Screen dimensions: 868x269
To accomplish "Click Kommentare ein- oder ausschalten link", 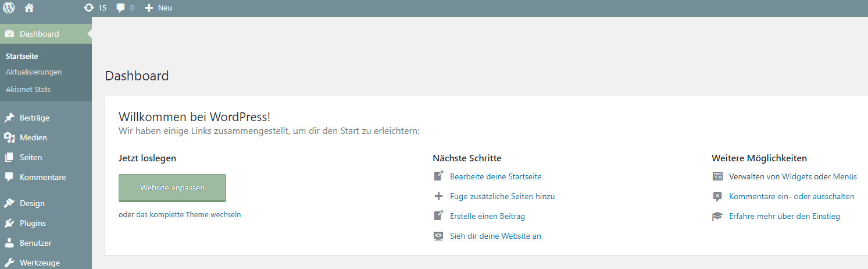I will [x=791, y=196].
